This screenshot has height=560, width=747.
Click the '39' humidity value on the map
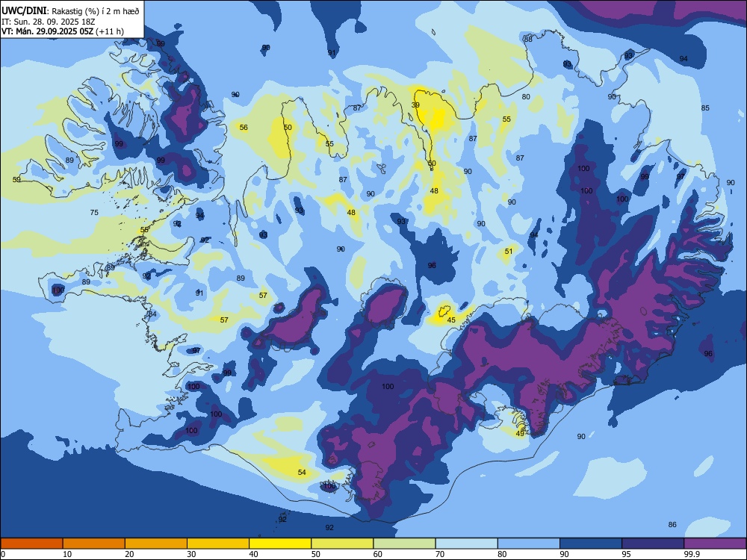[415, 105]
